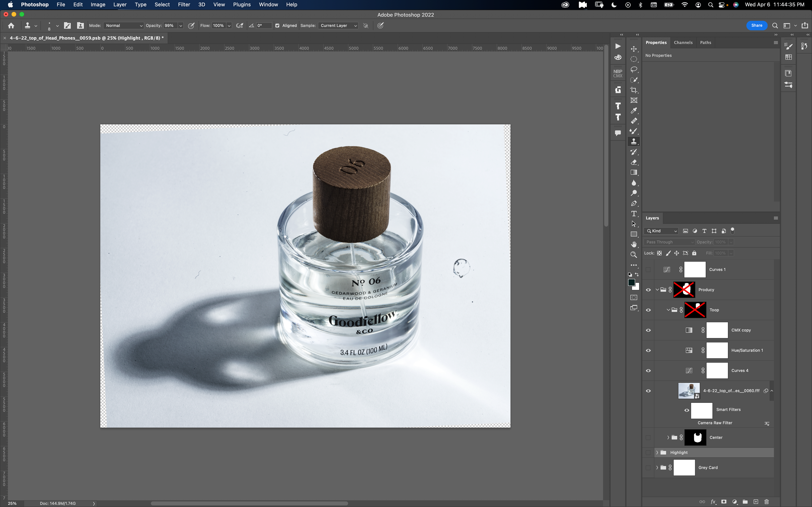Select the Hand tool
Image resolution: width=812 pixels, height=507 pixels.
point(634,244)
